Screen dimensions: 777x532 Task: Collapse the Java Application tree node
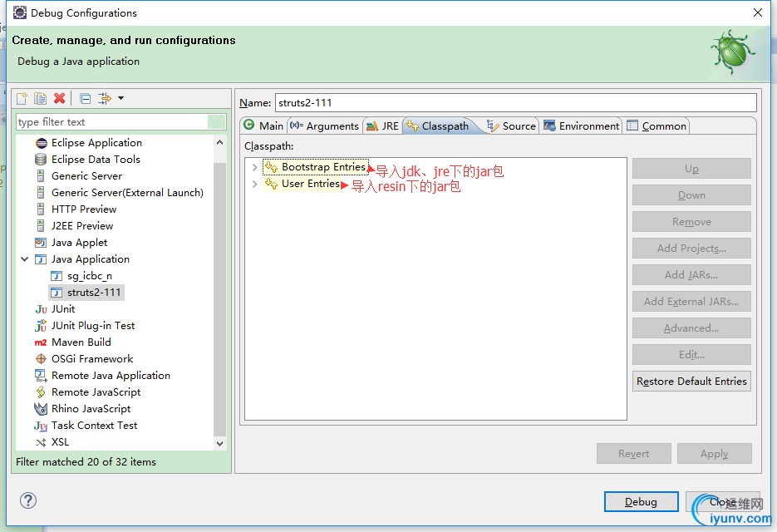coord(24,259)
